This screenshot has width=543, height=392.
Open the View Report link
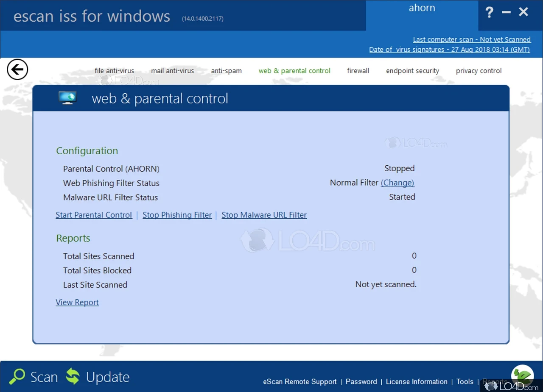click(77, 302)
